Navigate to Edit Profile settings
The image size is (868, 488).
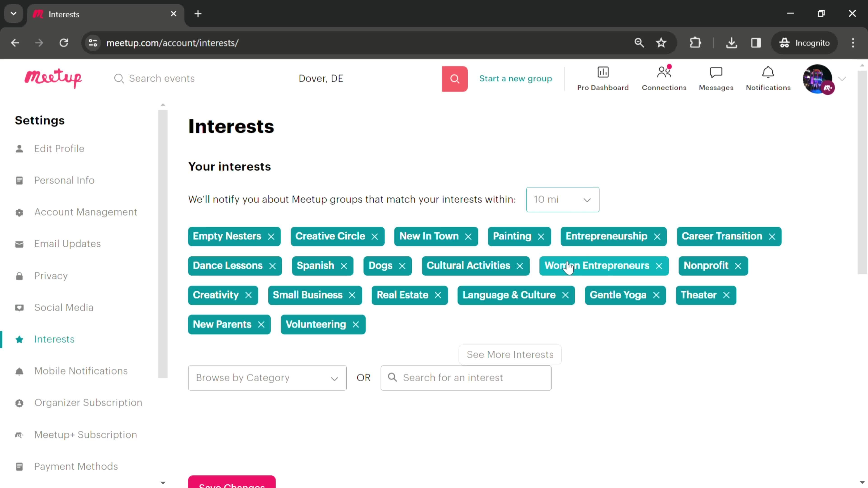(59, 148)
